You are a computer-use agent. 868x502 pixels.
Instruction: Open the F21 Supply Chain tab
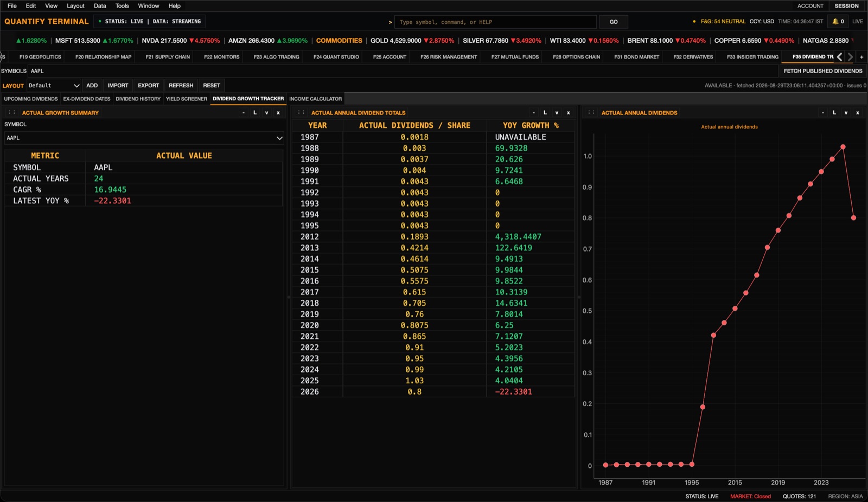[168, 57]
